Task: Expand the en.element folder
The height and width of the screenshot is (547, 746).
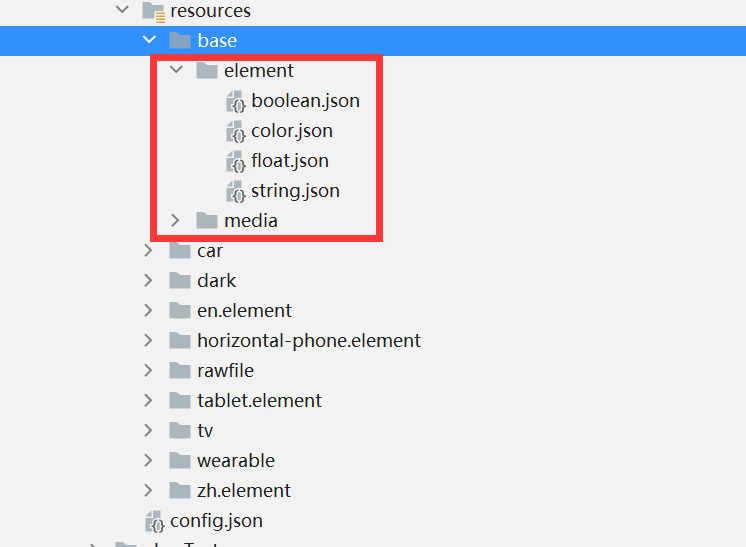Action: pos(148,310)
